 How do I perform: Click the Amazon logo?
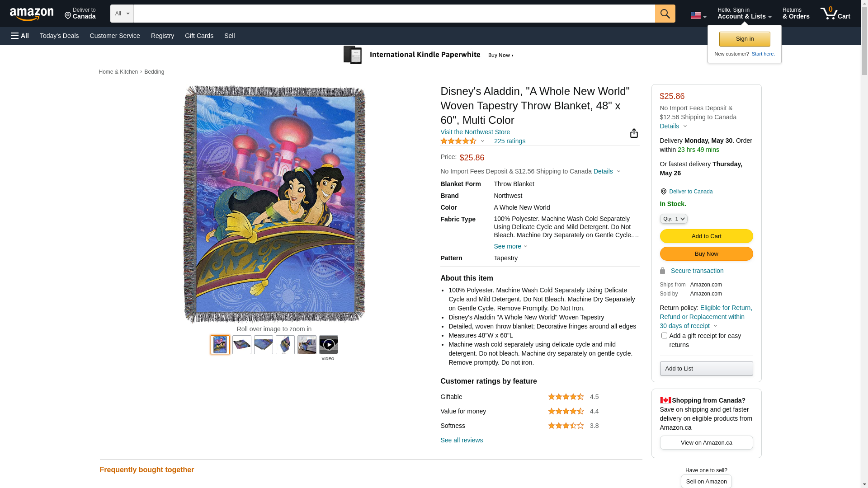click(32, 14)
